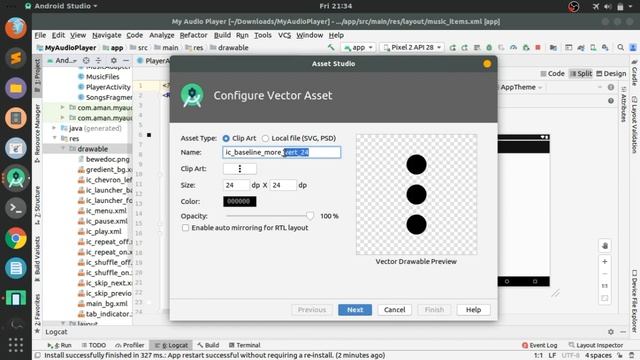Click the width size field showing 24
This screenshot has width=640, height=360.
click(236, 185)
